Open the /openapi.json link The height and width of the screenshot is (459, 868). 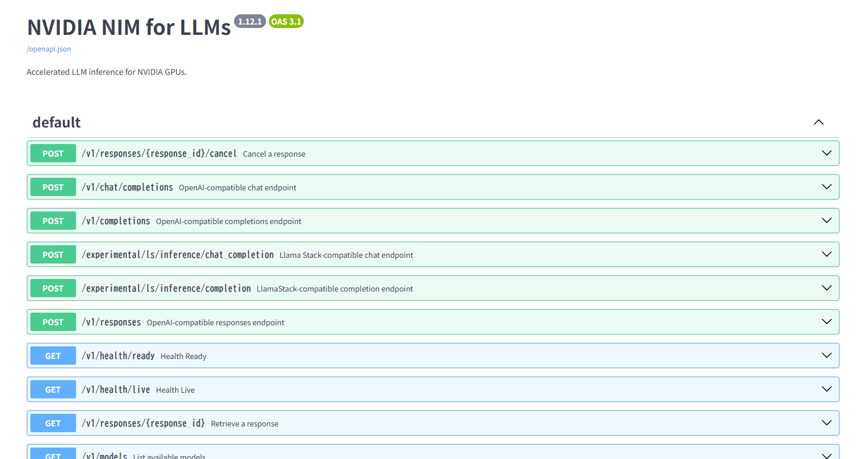(49, 49)
